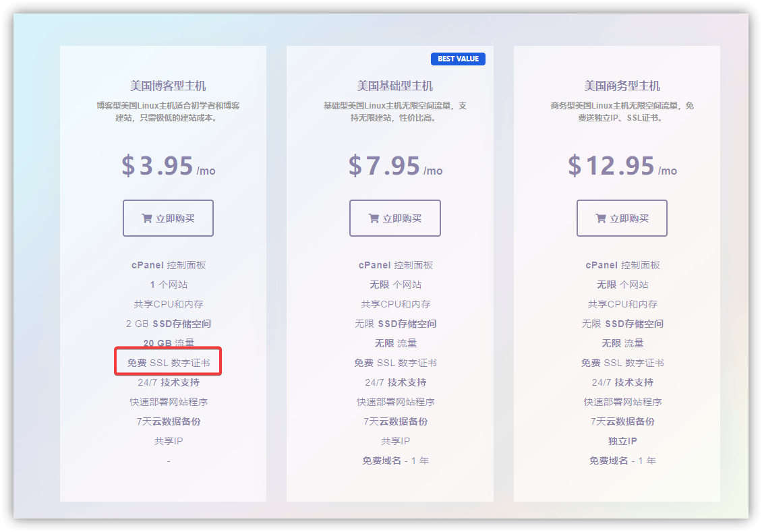Click '20 GB 流量' feature
The image size is (762, 532).
169,343
